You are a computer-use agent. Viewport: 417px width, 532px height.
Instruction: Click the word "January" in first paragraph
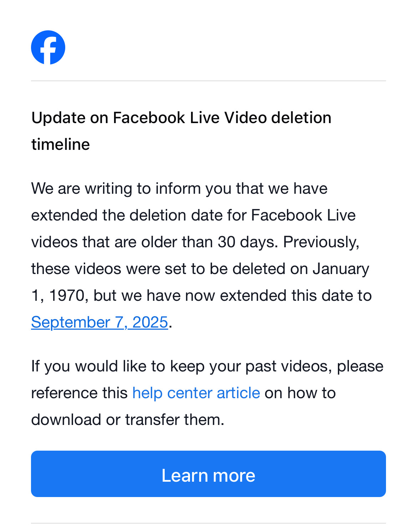[x=341, y=269]
